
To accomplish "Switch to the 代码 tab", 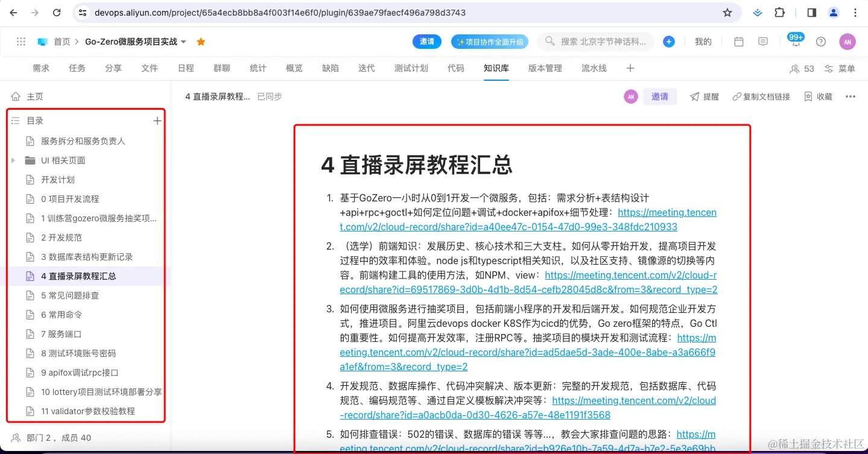I will click(456, 68).
